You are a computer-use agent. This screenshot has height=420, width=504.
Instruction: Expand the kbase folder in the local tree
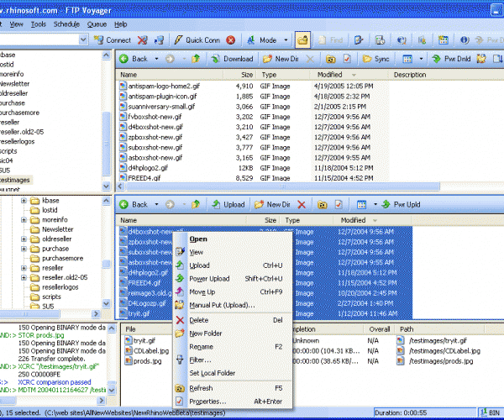click(24, 201)
